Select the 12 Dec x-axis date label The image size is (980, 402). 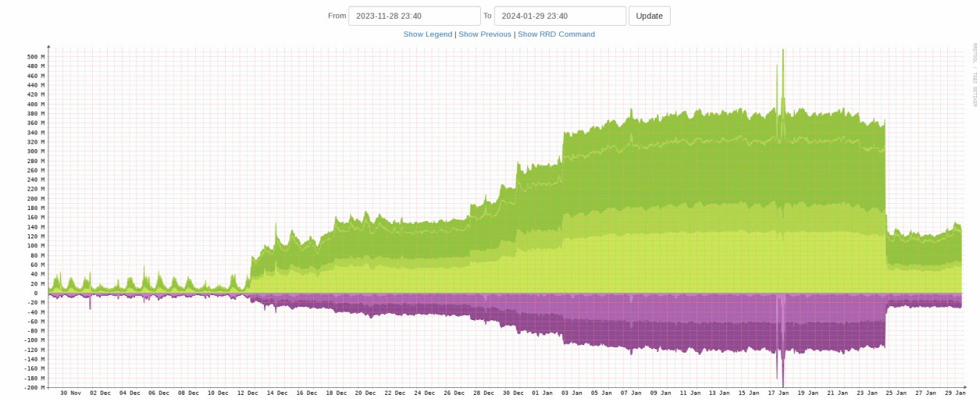[248, 393]
